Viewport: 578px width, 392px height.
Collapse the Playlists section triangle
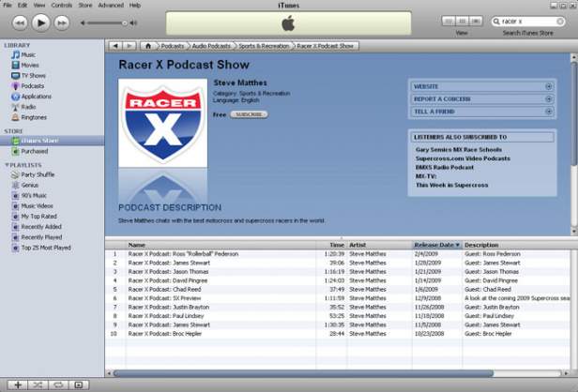click(7, 165)
